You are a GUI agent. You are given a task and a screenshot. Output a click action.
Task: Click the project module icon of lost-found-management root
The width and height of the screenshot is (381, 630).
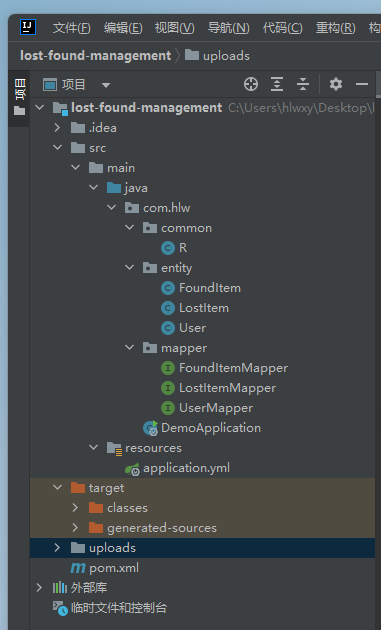[x=60, y=108]
